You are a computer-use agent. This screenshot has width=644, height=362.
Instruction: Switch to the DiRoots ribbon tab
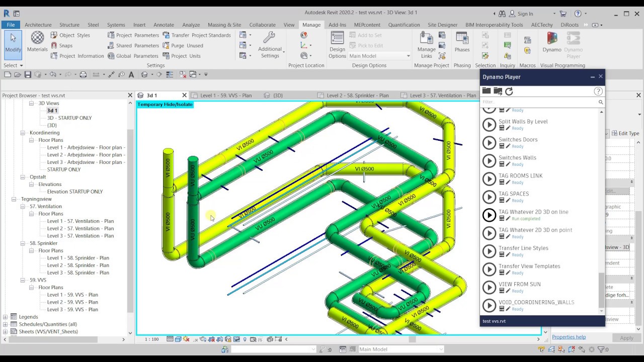570,25
